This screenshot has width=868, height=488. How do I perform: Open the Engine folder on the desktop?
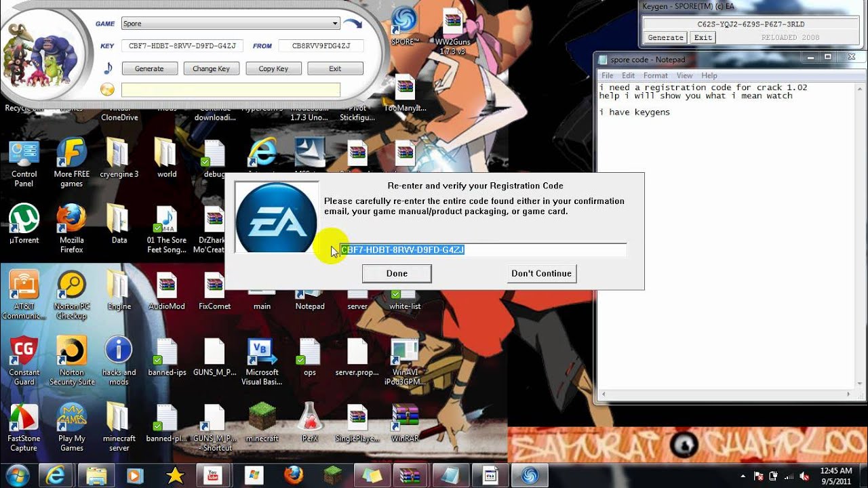point(119,291)
